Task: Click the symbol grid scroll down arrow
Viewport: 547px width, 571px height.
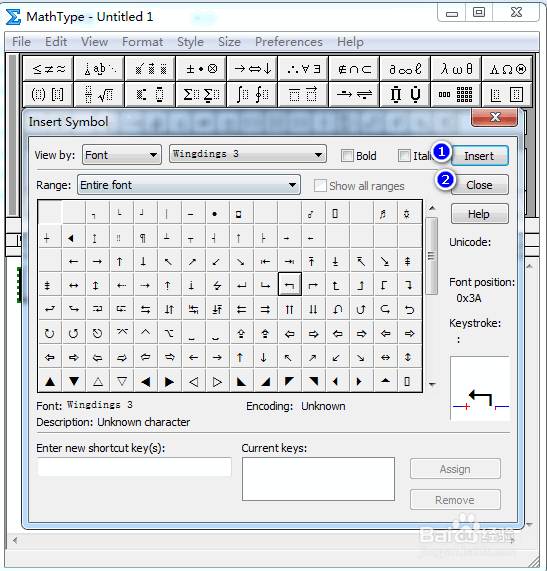Action: pos(432,385)
